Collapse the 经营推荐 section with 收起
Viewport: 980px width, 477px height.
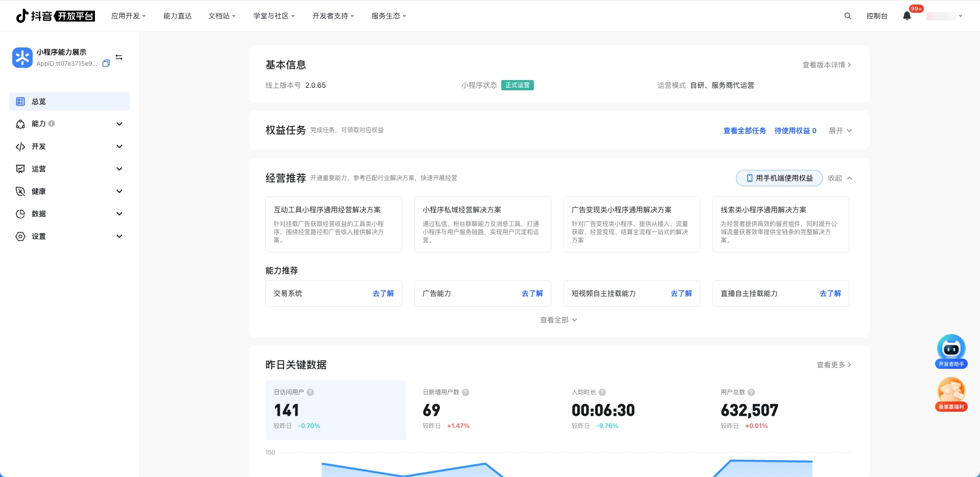coord(840,178)
